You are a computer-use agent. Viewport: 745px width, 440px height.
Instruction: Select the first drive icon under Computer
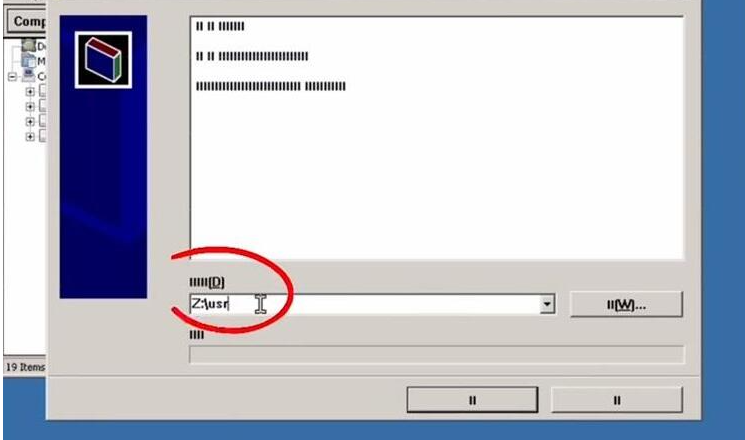(x=42, y=90)
